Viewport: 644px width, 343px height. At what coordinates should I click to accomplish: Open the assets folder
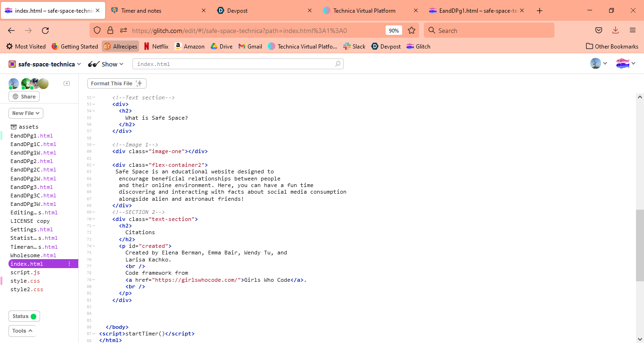click(25, 127)
